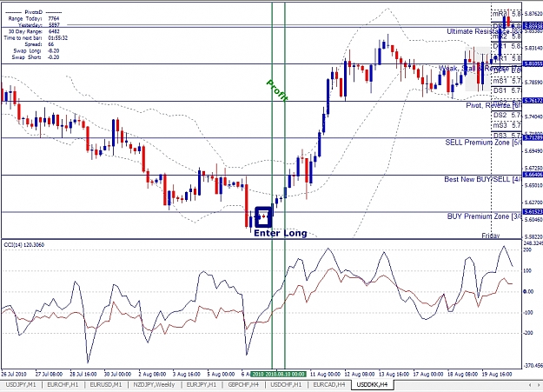Click the '3 Aug 16:00' time axis label

186,375
